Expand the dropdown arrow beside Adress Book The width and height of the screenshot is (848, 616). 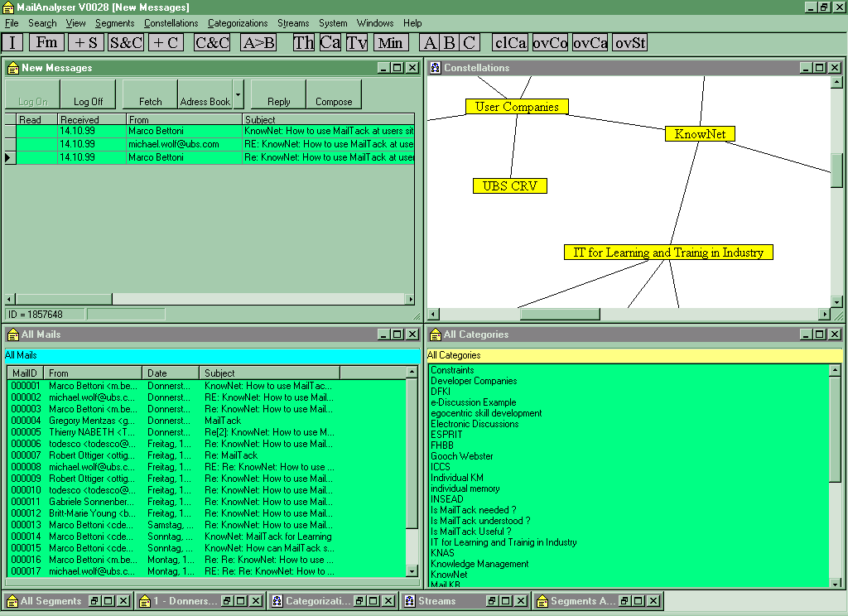coord(238,94)
